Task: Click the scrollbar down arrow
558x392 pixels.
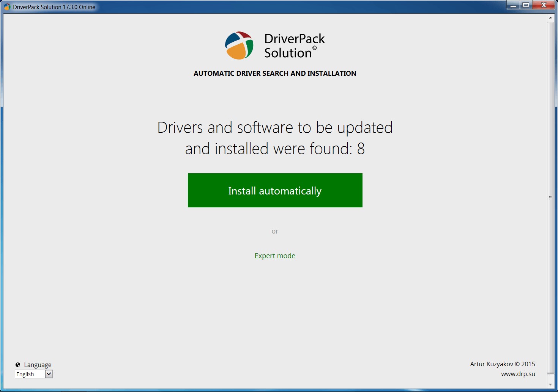Action: click(551, 383)
